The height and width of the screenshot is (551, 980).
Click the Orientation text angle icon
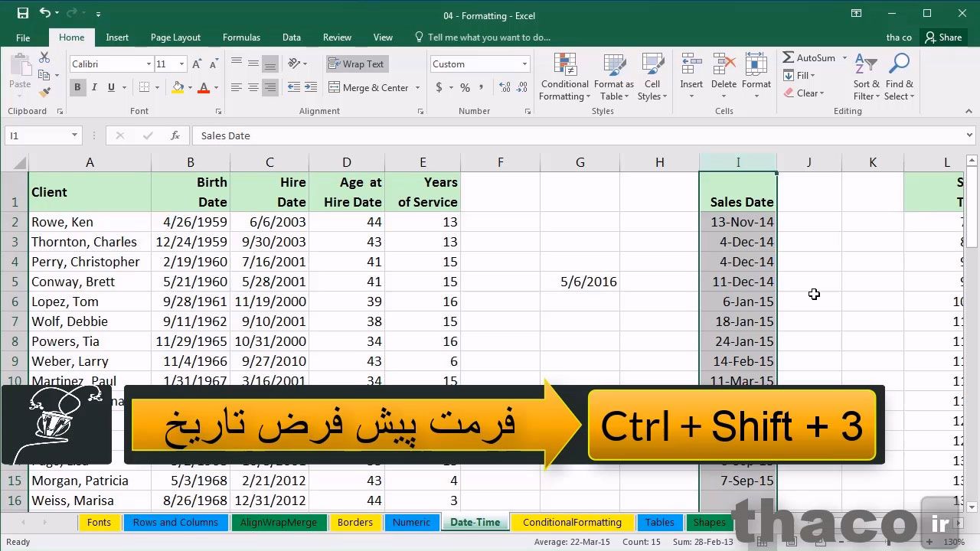(x=294, y=64)
